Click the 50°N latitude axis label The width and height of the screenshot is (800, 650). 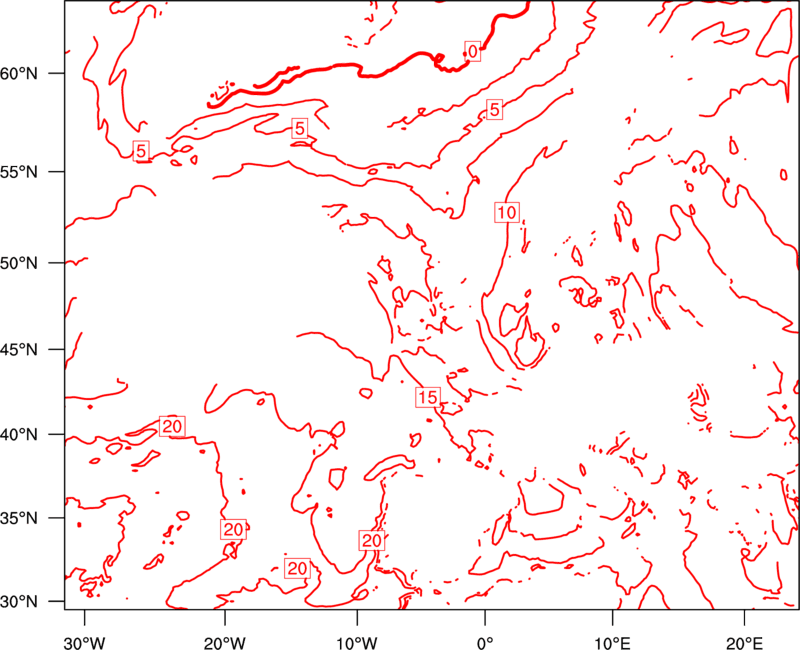19,263
